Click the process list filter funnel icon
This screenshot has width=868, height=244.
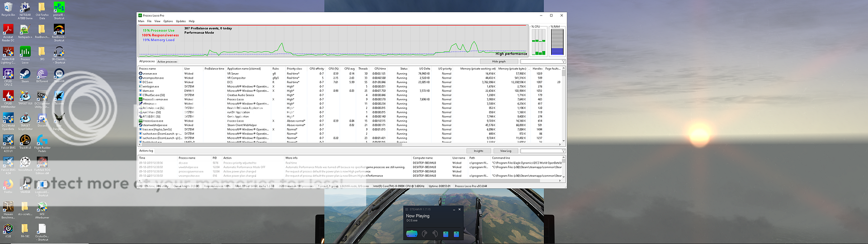pyautogui.click(x=563, y=61)
